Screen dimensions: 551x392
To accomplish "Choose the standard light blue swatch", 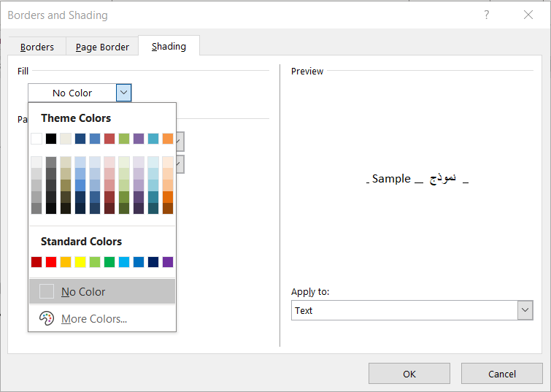I will click(x=124, y=262).
